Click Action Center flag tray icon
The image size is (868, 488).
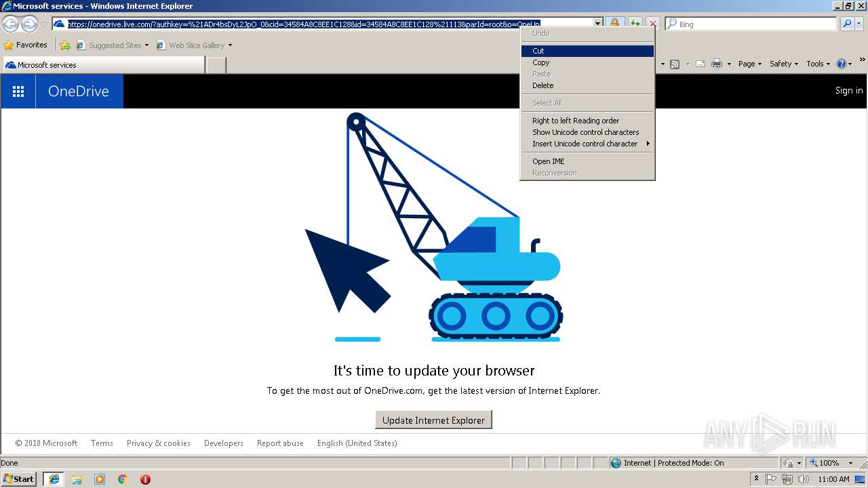(772, 479)
